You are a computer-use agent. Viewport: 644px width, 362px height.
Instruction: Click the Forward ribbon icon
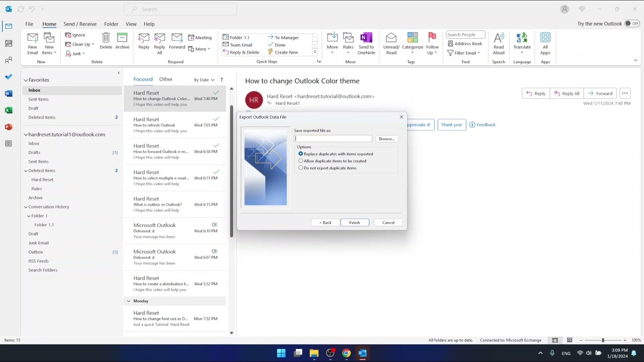pyautogui.click(x=177, y=38)
